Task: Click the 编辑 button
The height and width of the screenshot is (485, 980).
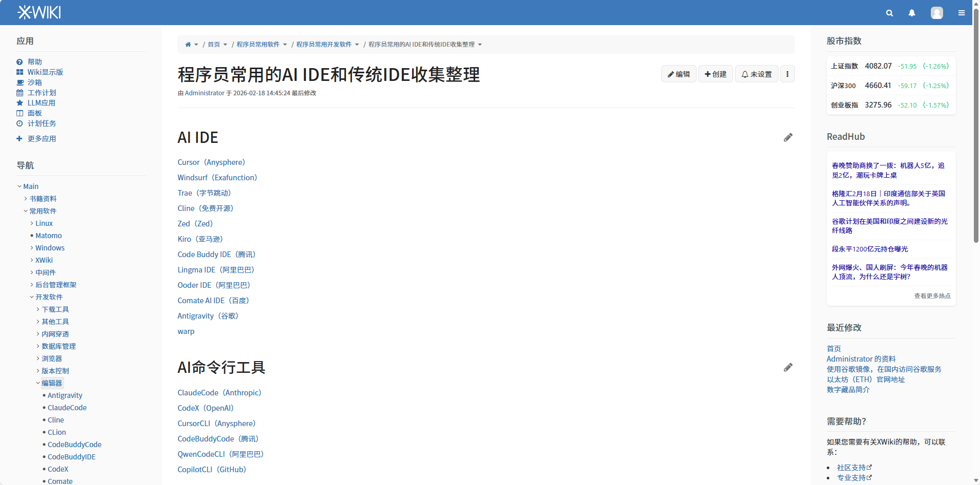Action: (x=679, y=74)
